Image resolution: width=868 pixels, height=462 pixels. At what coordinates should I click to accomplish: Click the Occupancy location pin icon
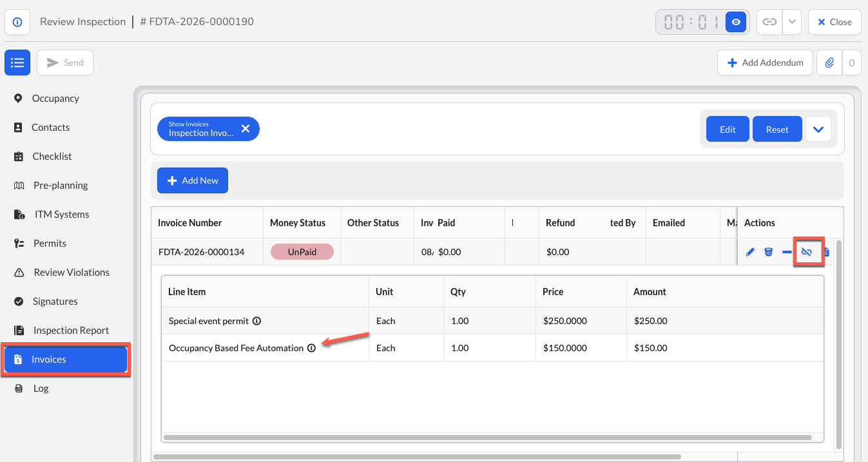(x=18, y=98)
